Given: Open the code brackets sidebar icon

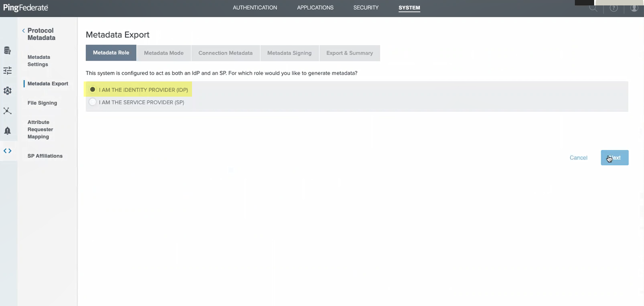Looking at the screenshot, I should coord(7,151).
